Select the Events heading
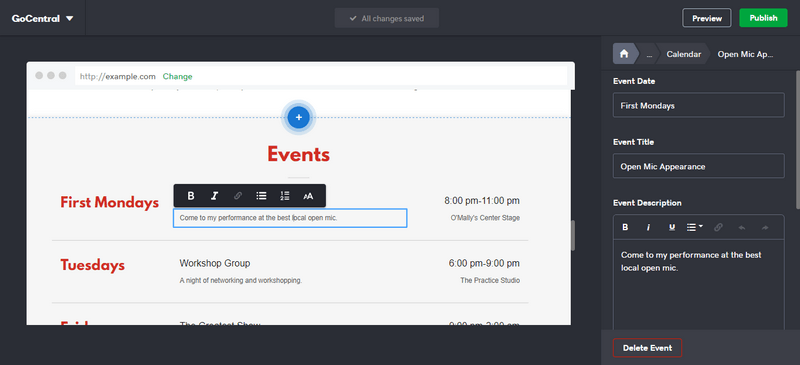 [298, 154]
